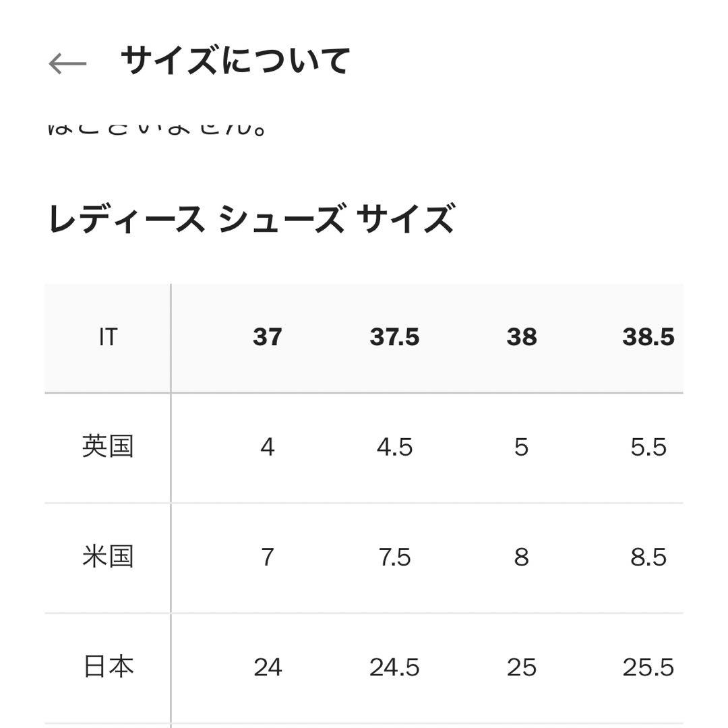Select the 英国 row label
Image resolution: width=728 pixels, height=728 pixels.
108,446
